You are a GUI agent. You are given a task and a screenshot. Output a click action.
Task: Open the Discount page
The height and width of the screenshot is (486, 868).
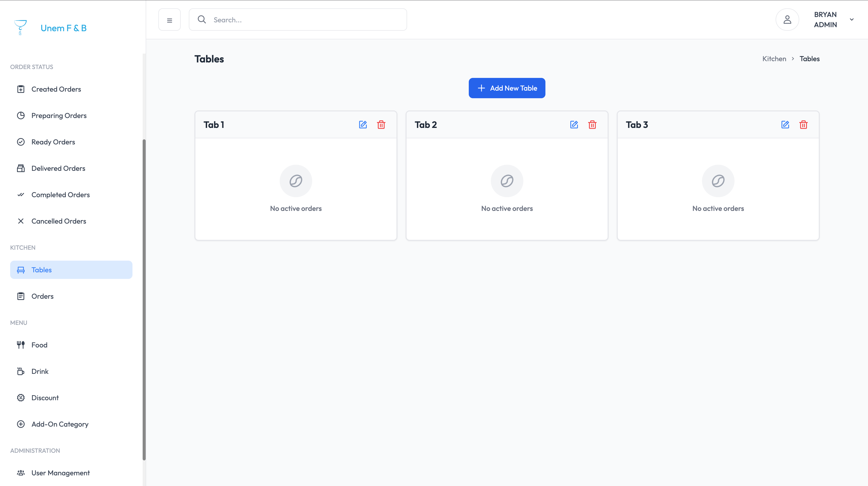click(71, 398)
